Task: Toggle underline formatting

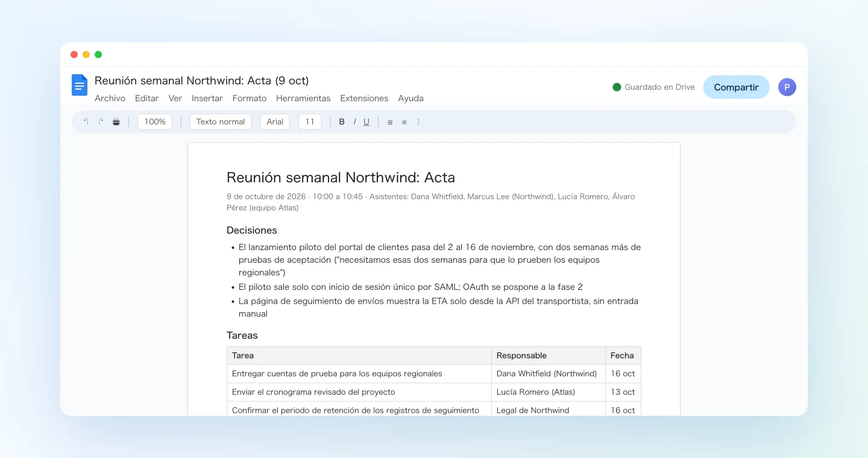Action: [x=366, y=122]
